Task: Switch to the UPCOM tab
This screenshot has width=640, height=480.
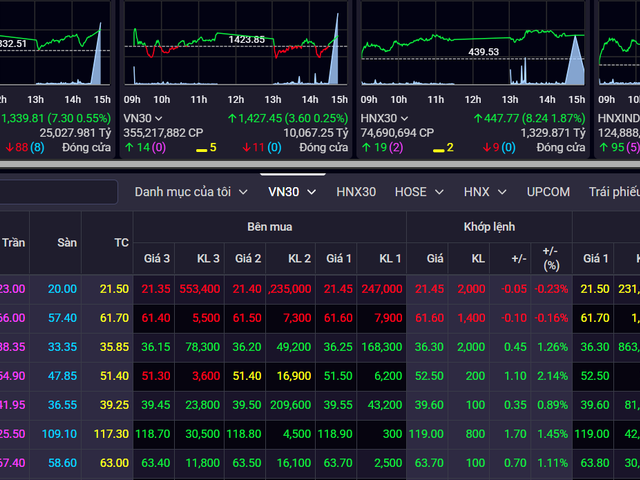Action: coord(548,191)
